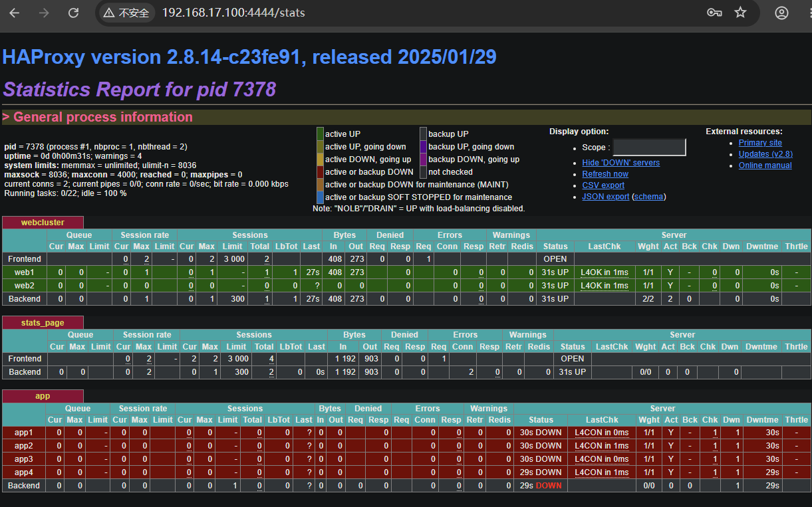Viewport: 812px width, 507px height.
Task: Click web2 LastChk value L4OK in 1ms
Action: (x=605, y=286)
